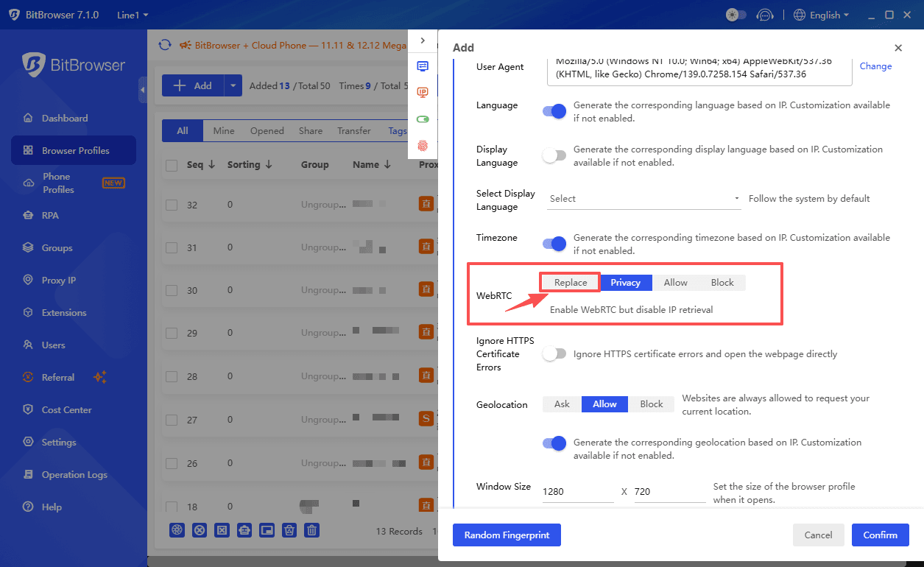Enable the Display Language generation toggle
Viewport: 924px width, 567px height.
[554, 155]
